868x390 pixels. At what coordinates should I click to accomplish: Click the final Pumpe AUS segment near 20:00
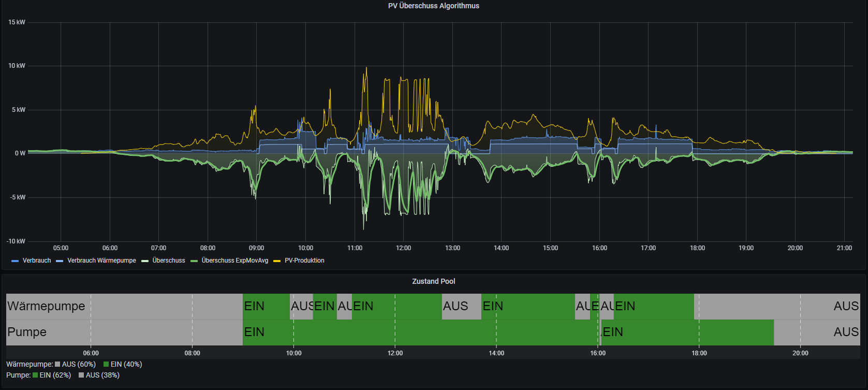[817, 333]
